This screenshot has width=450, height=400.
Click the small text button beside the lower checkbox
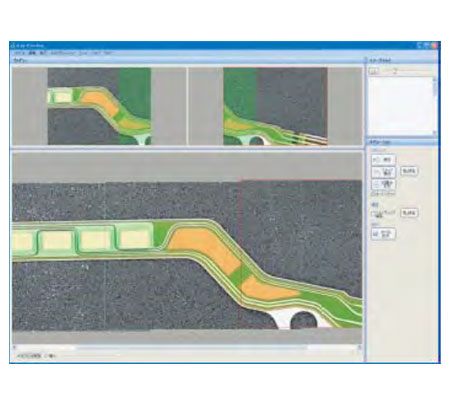(x=409, y=213)
